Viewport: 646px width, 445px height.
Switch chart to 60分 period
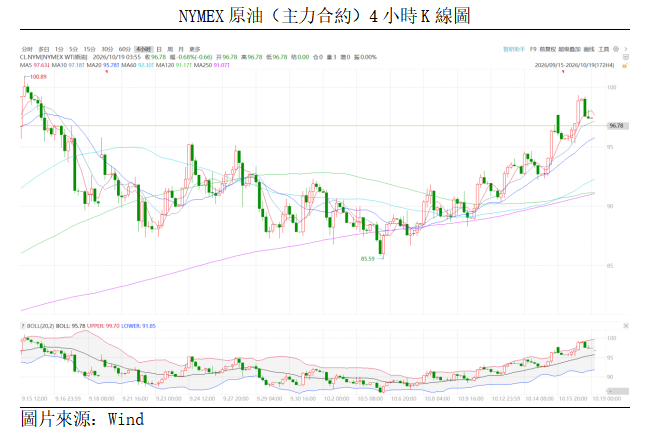click(x=124, y=49)
